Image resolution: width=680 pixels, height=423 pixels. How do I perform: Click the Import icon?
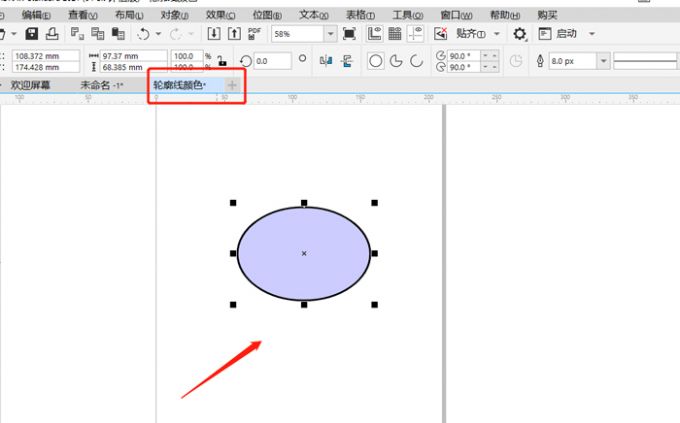(214, 34)
